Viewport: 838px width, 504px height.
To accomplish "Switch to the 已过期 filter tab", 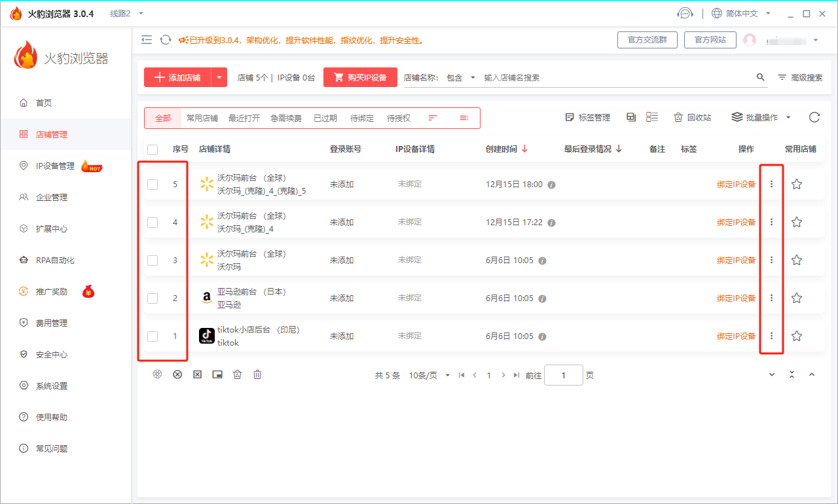I will coord(325,118).
